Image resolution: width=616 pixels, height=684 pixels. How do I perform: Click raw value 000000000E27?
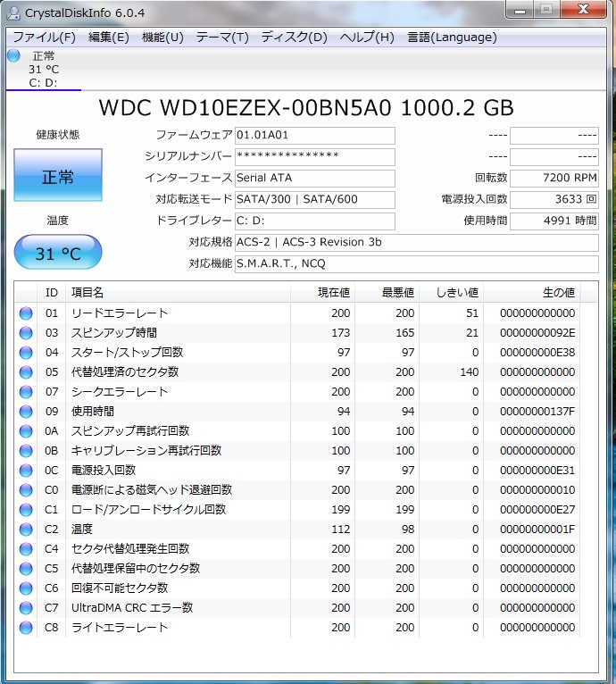pyautogui.click(x=537, y=510)
